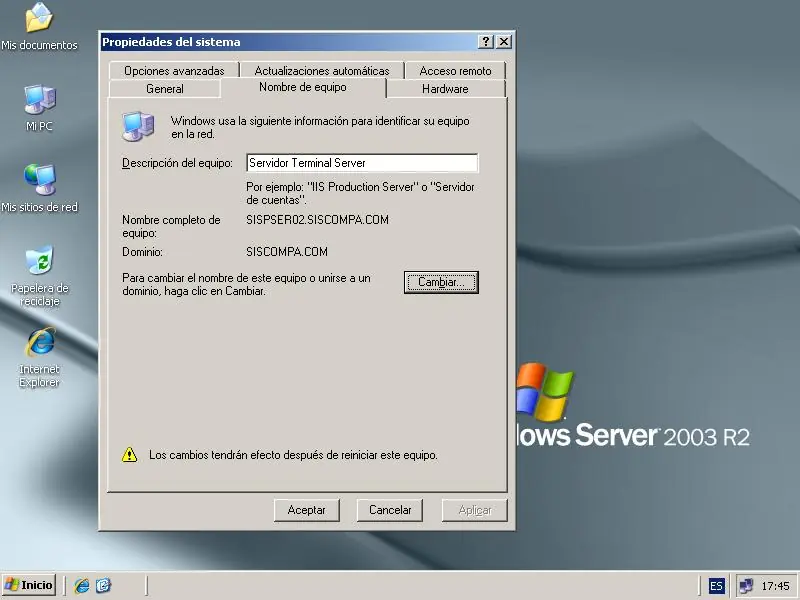800x600 pixels.
Task: Switch to the Hardware tab
Action: (445, 89)
